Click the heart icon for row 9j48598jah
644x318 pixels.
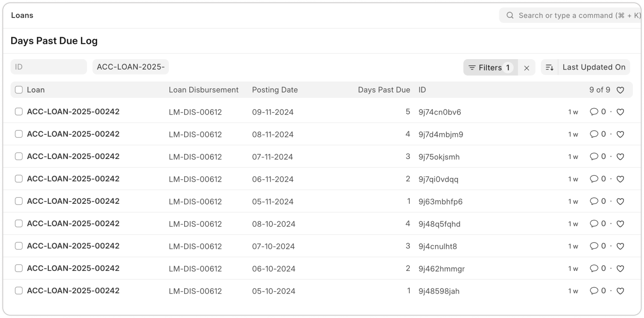(x=620, y=291)
